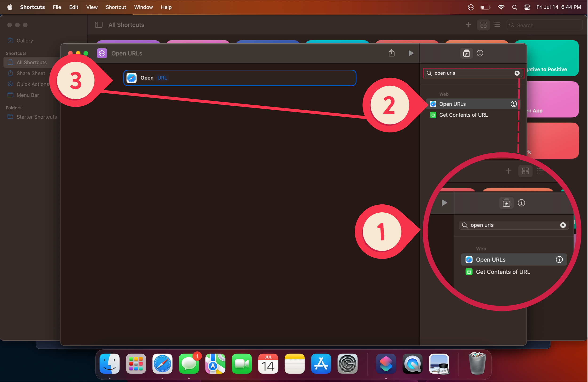Image resolution: width=588 pixels, height=382 pixels.
Task: Clear the open urls search field
Action: pos(517,73)
